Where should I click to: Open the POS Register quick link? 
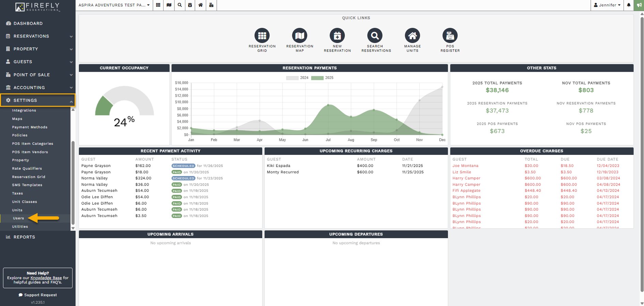(450, 35)
